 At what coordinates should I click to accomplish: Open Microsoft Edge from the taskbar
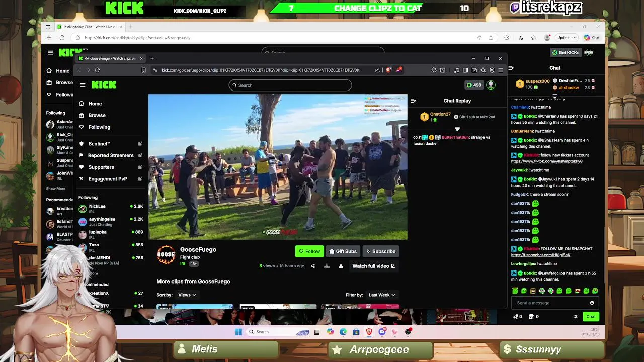coord(343,332)
